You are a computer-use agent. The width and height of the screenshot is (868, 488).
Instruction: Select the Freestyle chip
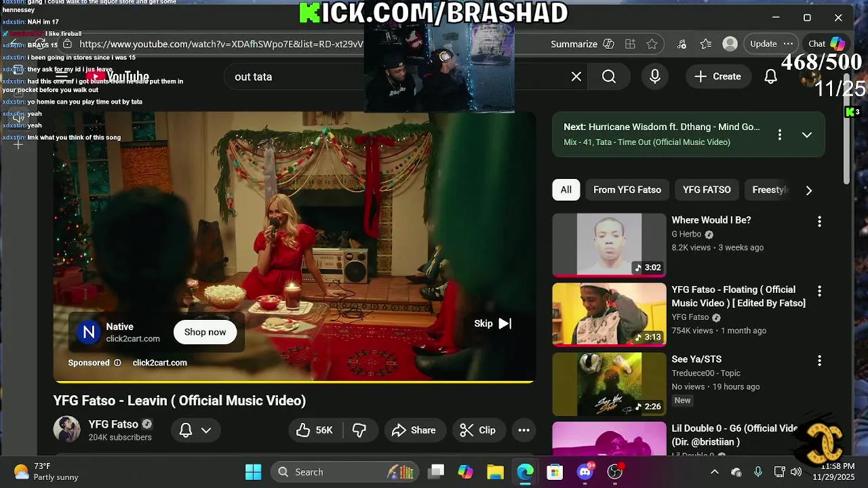[769, 190]
